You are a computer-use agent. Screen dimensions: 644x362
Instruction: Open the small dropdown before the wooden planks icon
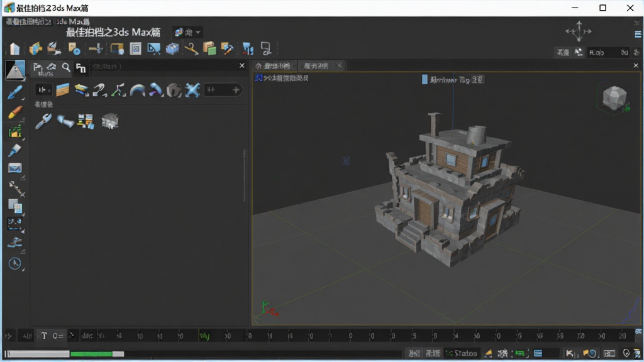tap(43, 90)
